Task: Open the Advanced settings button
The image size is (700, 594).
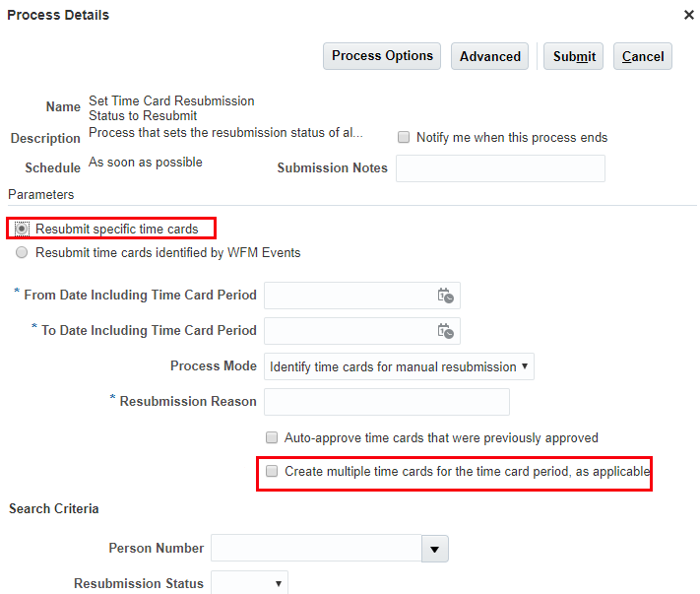Action: coord(489,56)
